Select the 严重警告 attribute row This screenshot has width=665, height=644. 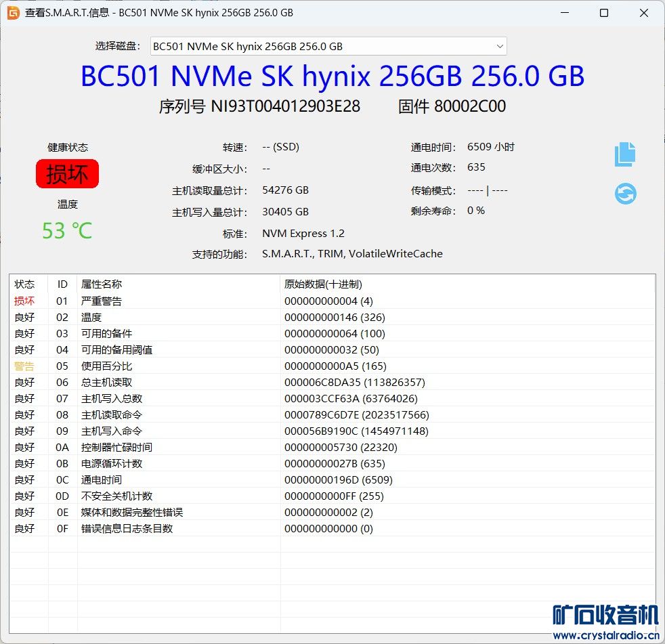pyautogui.click(x=332, y=301)
